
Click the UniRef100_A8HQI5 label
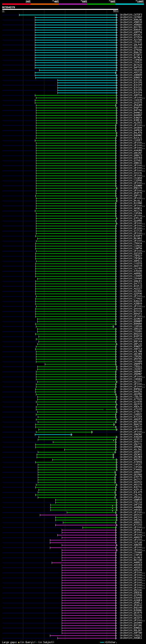pos(131,537)
